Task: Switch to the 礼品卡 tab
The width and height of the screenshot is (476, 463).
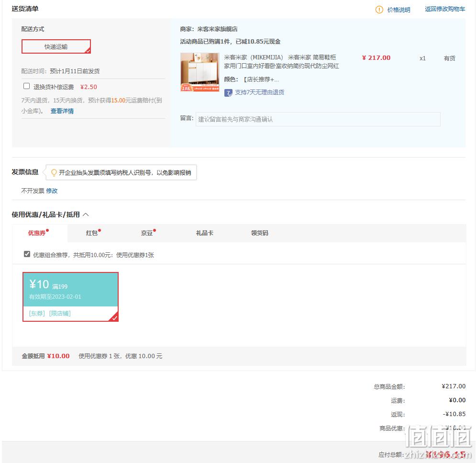Action: [205, 233]
